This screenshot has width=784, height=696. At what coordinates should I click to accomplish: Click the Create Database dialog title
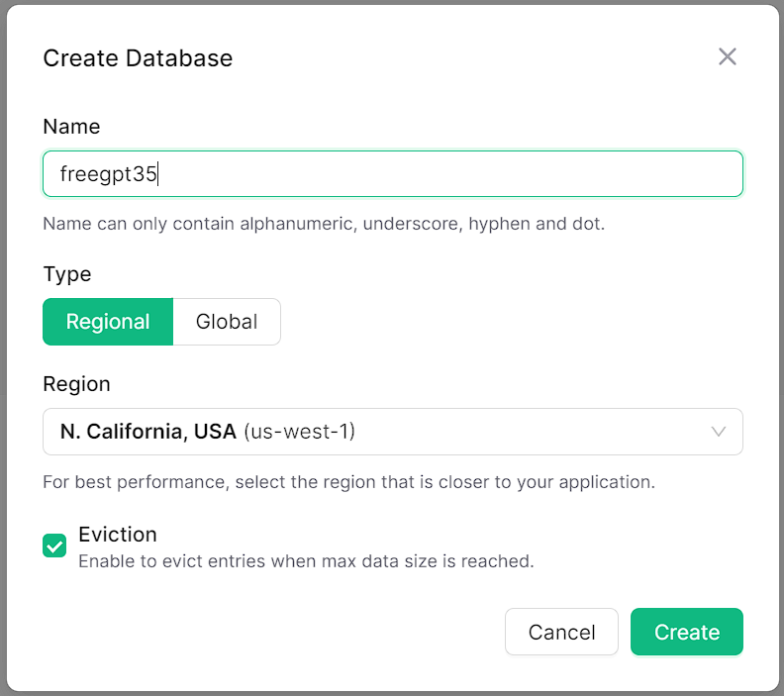138,58
